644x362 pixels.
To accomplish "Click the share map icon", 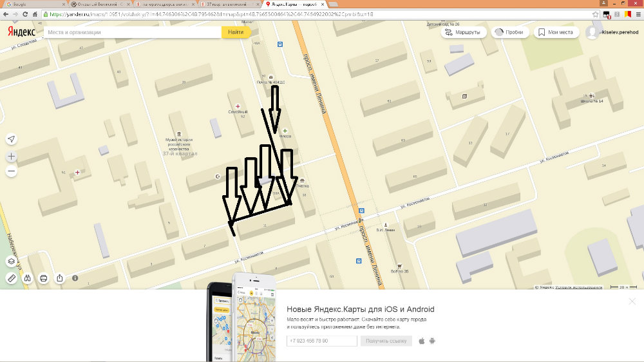I will 60,278.
